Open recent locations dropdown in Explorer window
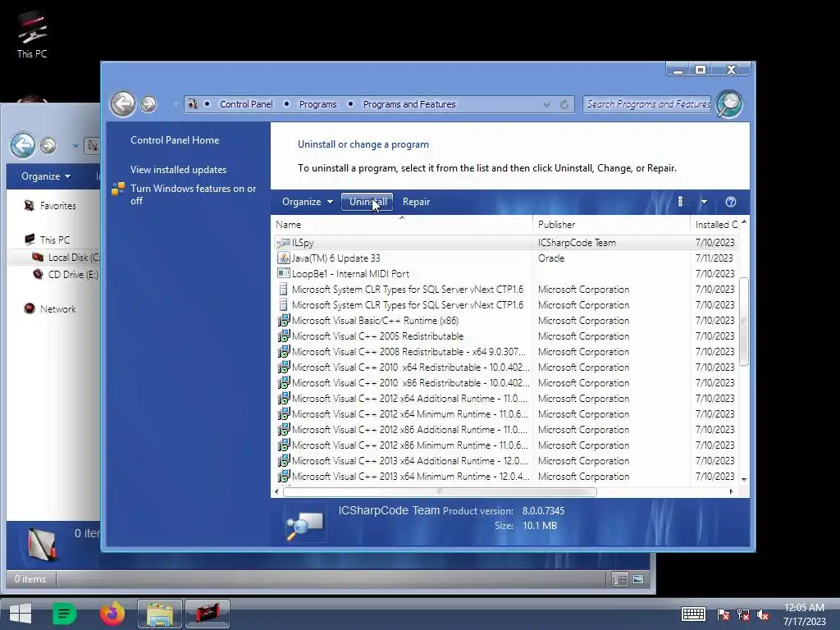Image resolution: width=840 pixels, height=630 pixels. [x=75, y=145]
